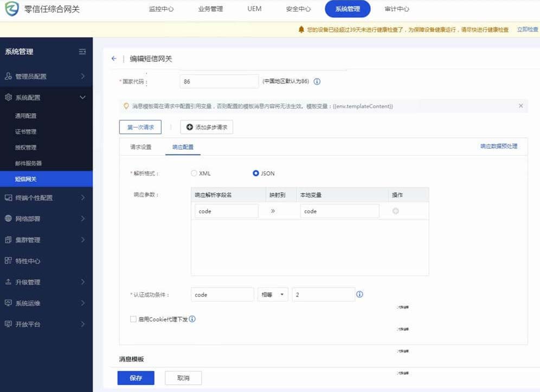Expand the 管理员配置 sidebar section
Viewport: 540px width, 392px height.
[x=46, y=76]
